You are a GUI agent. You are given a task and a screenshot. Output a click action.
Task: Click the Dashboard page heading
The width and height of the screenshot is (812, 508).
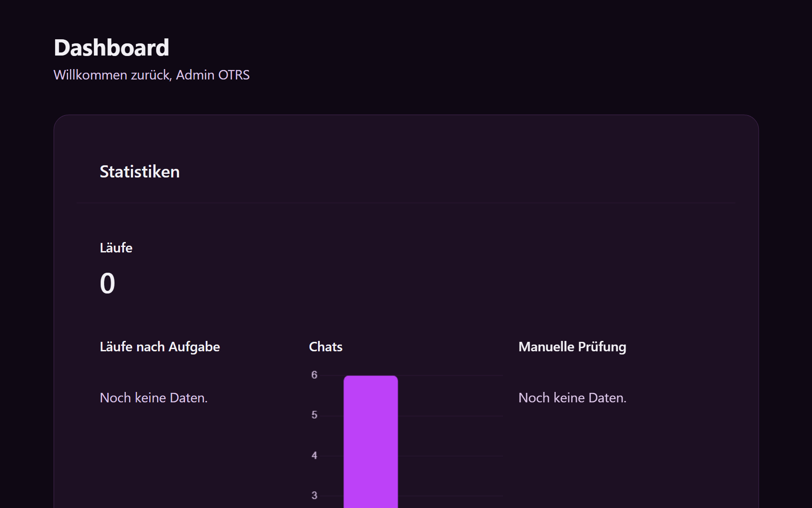coord(111,47)
